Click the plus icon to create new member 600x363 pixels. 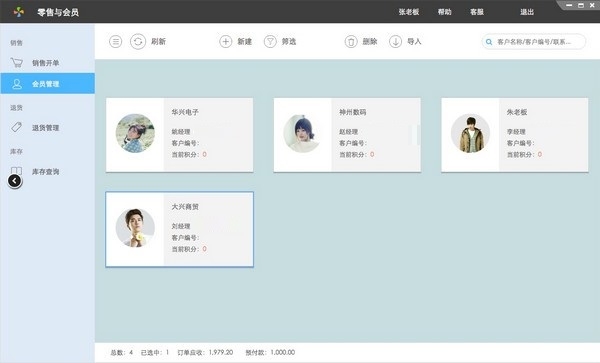pos(226,41)
